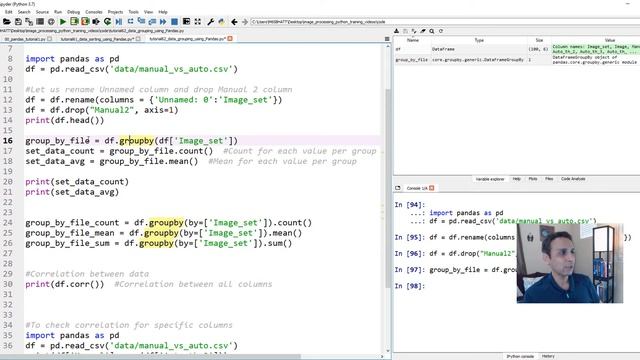Click the editor vertical scrollbar
Image resolution: width=640 pixels, height=360 pixels.
(388, 188)
